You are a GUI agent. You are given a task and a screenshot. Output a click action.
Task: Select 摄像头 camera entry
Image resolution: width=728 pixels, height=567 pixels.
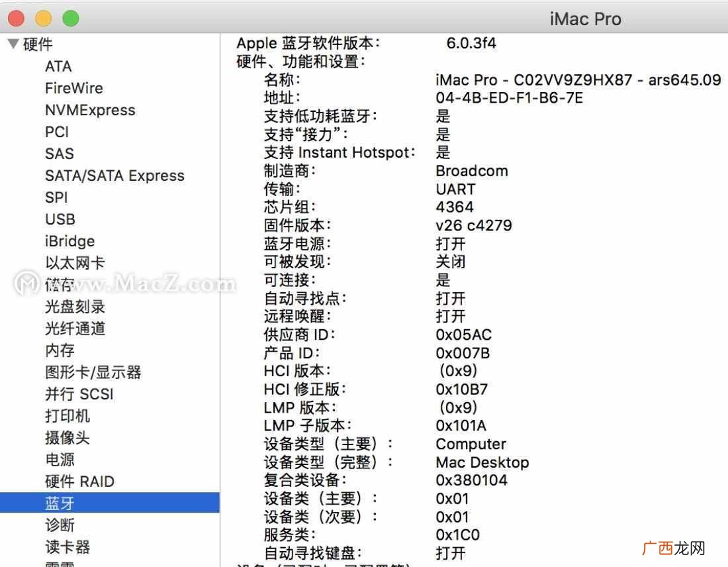(68, 438)
